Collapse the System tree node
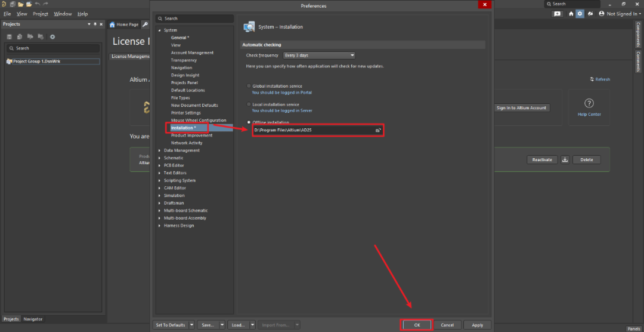 [159, 30]
